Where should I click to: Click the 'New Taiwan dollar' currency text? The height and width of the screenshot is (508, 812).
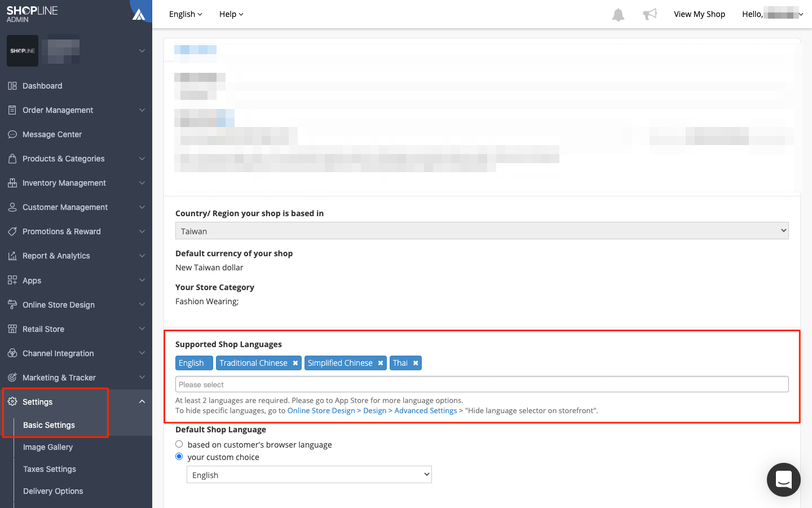tap(209, 268)
